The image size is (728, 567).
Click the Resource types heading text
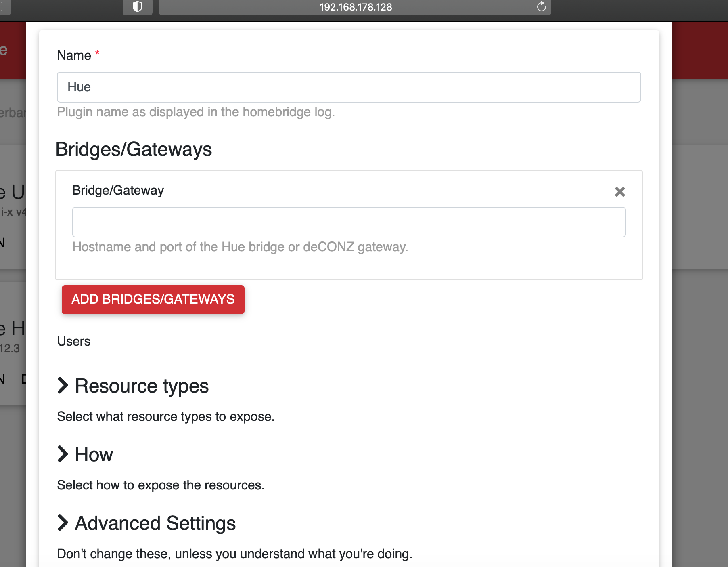point(142,386)
